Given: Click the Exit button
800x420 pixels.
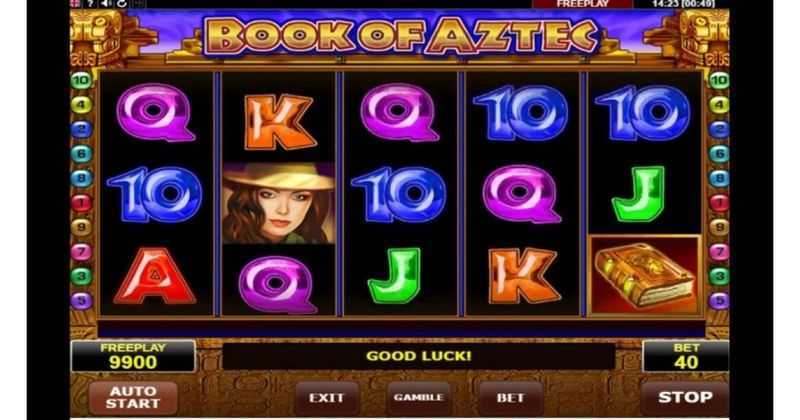Looking at the screenshot, I should [x=327, y=398].
